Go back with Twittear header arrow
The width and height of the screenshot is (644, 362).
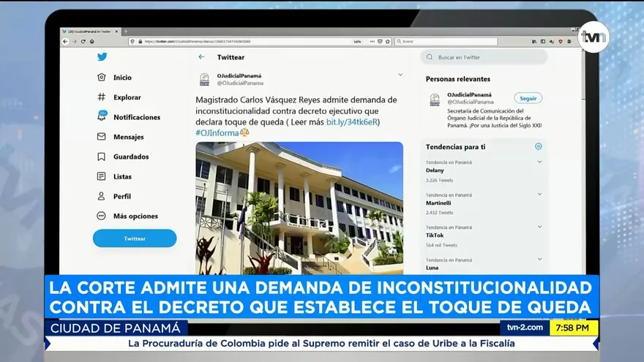click(x=201, y=57)
